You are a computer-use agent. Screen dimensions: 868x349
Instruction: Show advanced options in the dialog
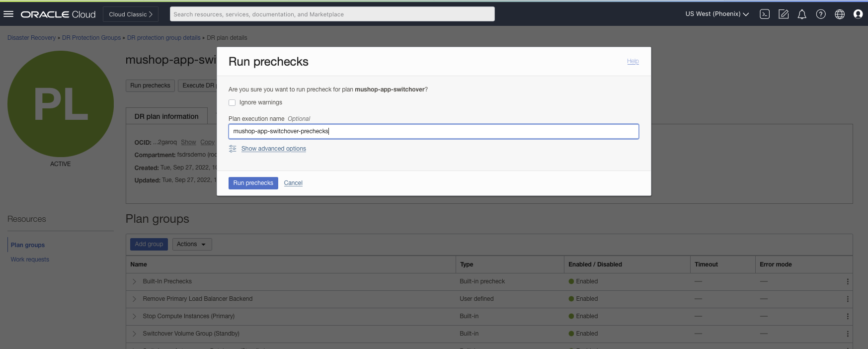[x=273, y=149]
